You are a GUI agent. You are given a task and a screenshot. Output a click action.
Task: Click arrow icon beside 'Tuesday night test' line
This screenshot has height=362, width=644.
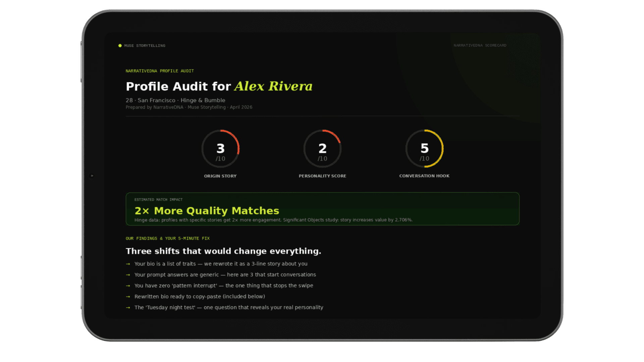tap(128, 308)
